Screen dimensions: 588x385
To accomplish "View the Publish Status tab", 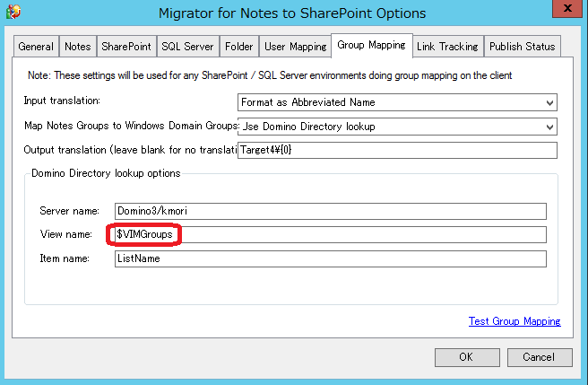I will click(x=522, y=47).
